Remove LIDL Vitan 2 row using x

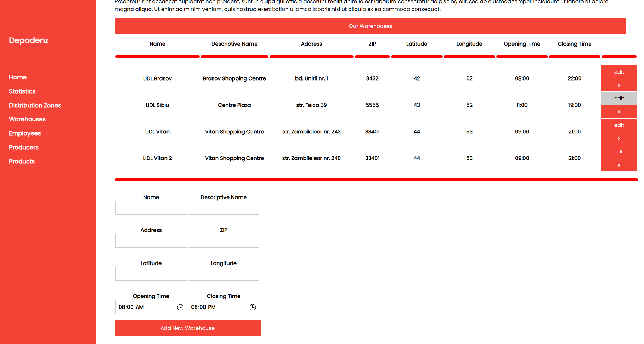[x=619, y=165]
